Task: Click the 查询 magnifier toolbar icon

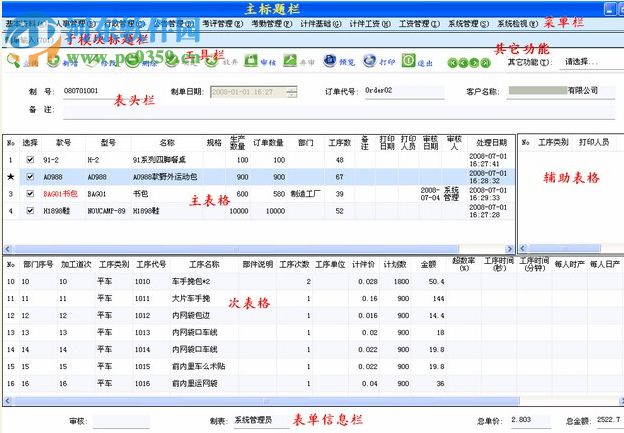Action: tap(14, 61)
